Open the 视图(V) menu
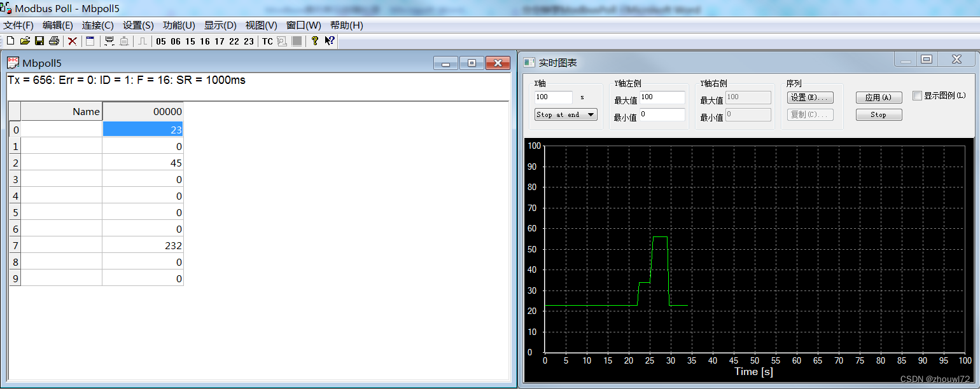The height and width of the screenshot is (389, 980). [x=262, y=25]
